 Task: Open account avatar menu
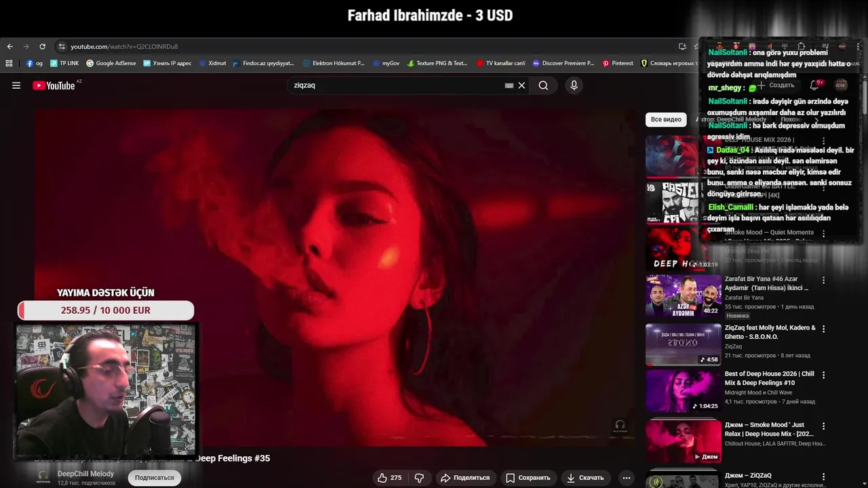point(841,85)
